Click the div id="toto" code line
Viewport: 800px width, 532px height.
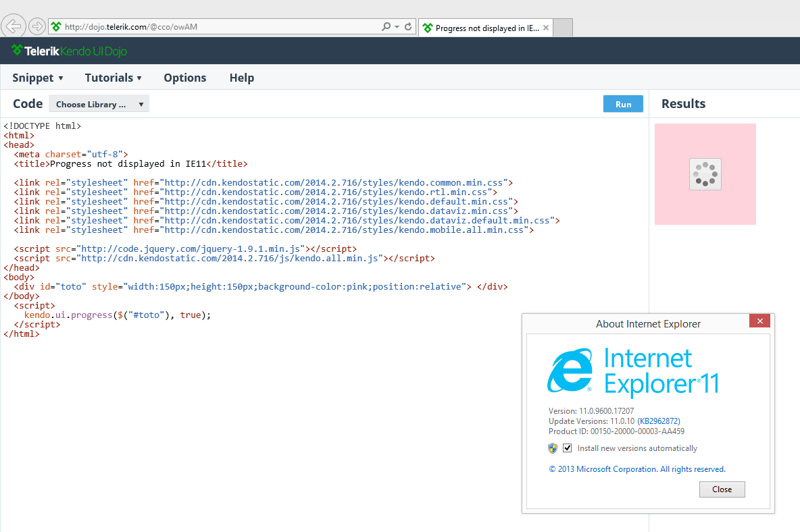click(261, 286)
